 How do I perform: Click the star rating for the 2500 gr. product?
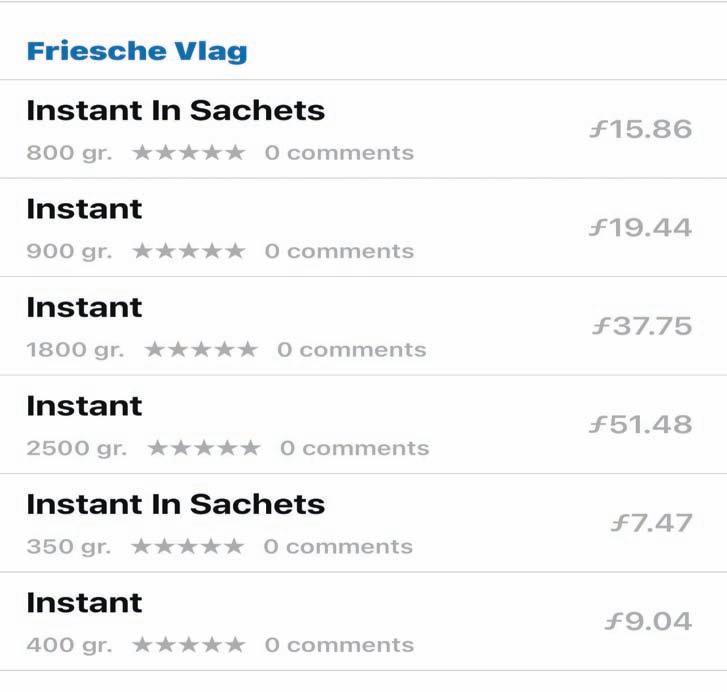204,448
